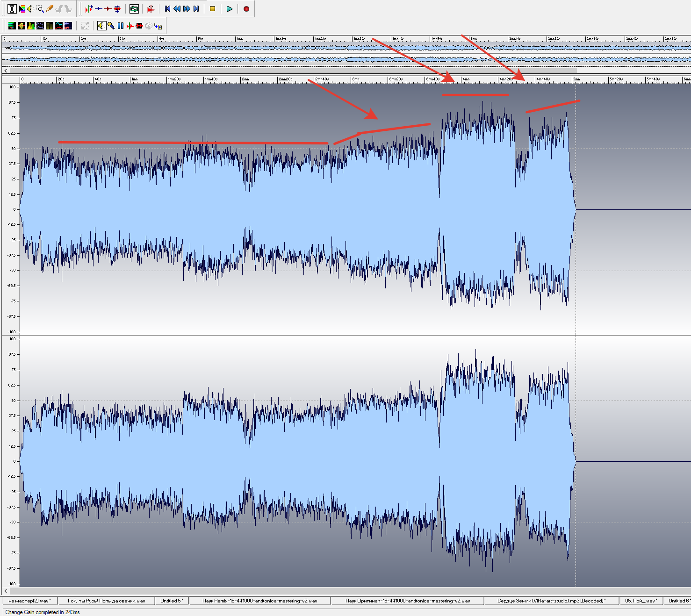Viewport: 691px width, 616px height.
Task: Select the I-beam time selection tool
Action: pos(12,9)
